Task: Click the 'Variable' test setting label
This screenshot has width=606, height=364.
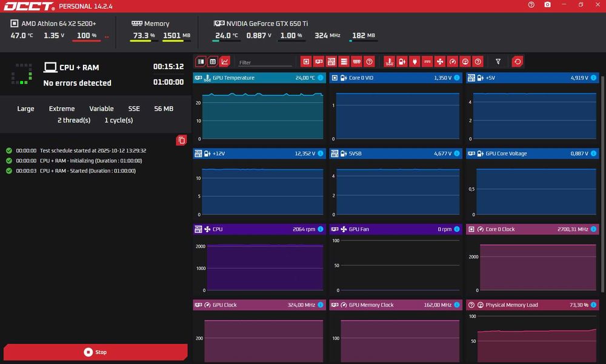Action: pos(101,108)
